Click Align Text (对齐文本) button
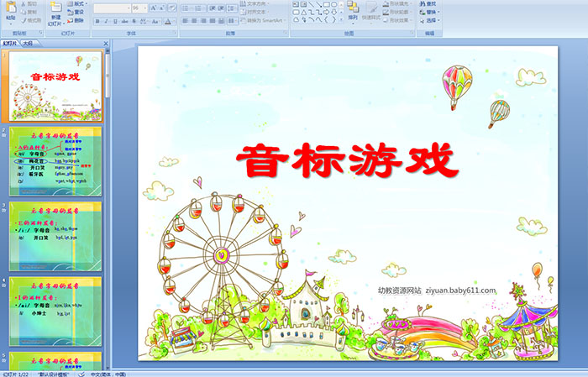 tap(255, 12)
